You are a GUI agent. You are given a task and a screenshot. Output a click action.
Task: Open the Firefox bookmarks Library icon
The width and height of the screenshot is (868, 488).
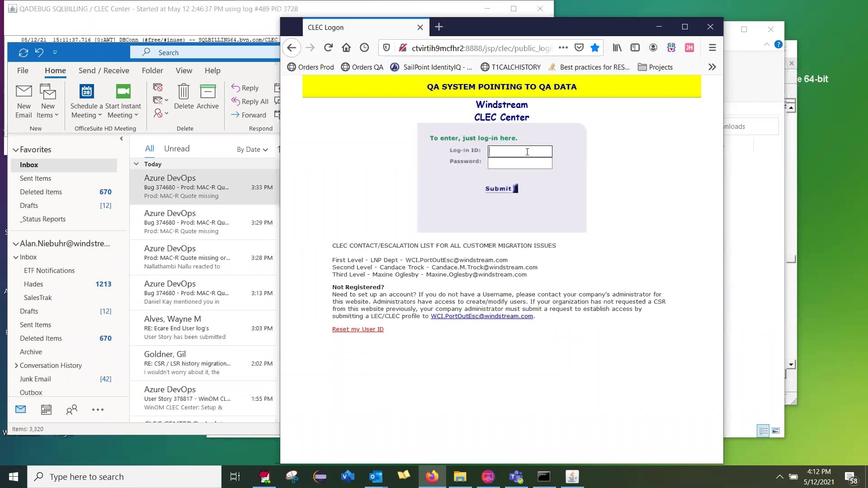tap(617, 47)
